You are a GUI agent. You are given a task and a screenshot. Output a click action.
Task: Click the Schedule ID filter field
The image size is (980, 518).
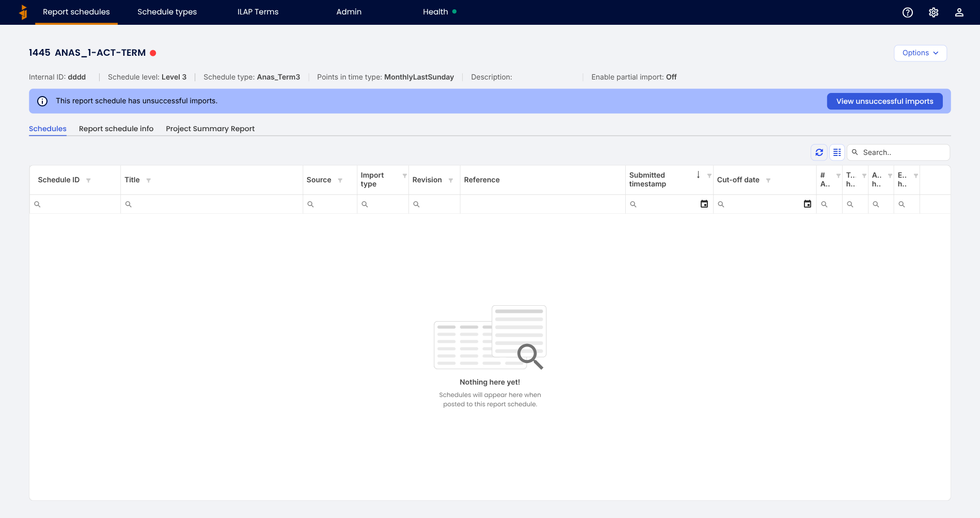pos(75,204)
